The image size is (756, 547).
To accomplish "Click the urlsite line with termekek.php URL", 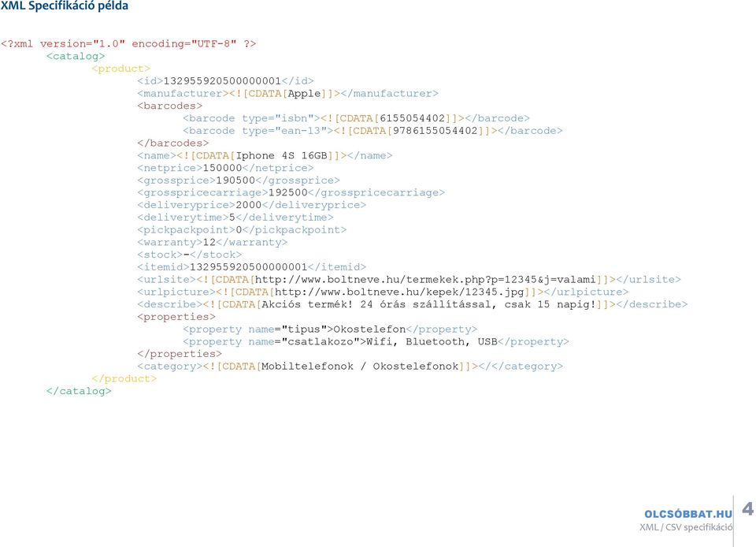I will point(409,280).
